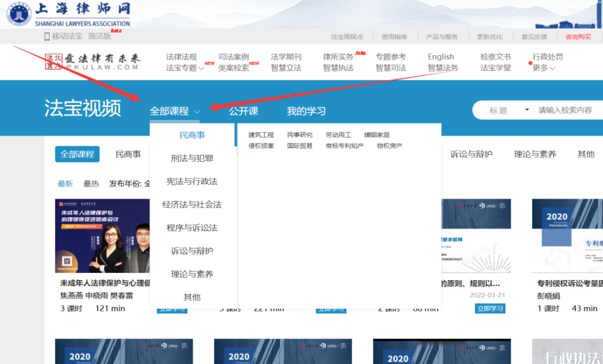The height and width of the screenshot is (364, 603).
Task: Filter courses by 民商事 category tab
Action: click(x=128, y=154)
